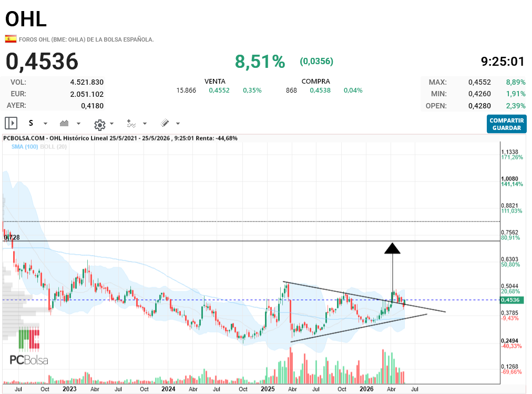Image resolution: width=532 pixels, height=394 pixels.
Task: Expand the drawing tools dropdown arrow
Action: pyautogui.click(x=178, y=124)
